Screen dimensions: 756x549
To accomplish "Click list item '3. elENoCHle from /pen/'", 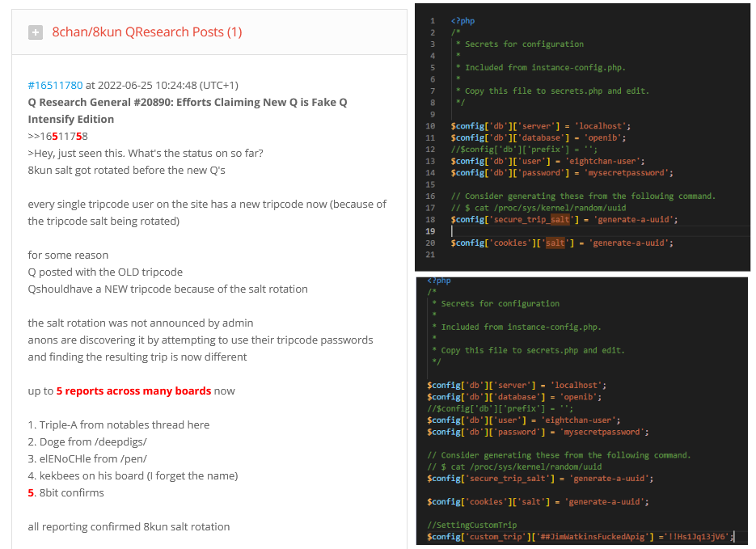I will [87, 459].
